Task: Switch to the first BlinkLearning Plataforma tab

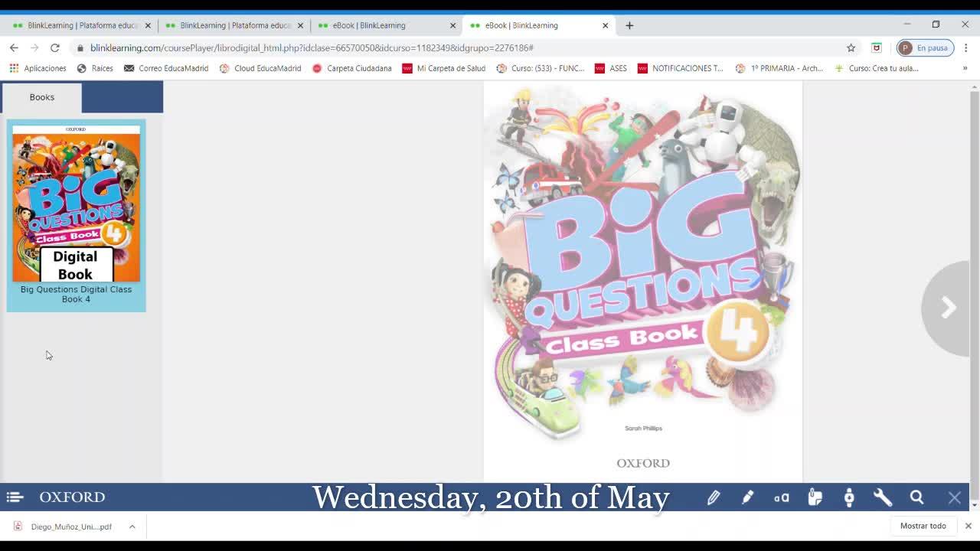Action: pos(77,25)
